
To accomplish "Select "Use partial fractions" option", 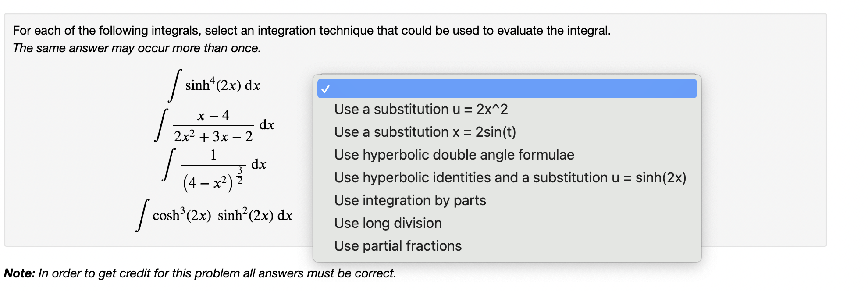I will 397,246.
